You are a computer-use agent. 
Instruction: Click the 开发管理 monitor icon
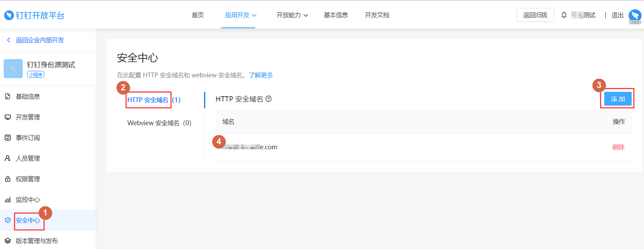(7, 117)
